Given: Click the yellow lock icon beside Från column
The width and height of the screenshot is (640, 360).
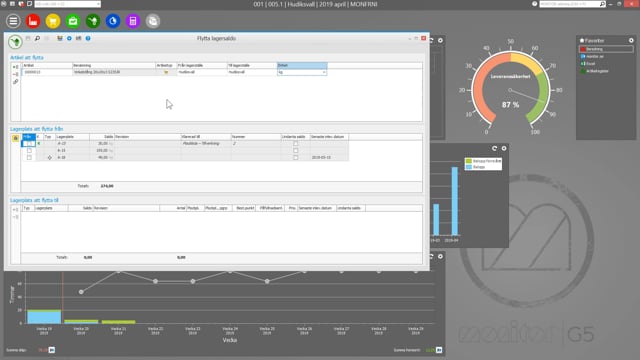Looking at the screenshot, I should click(x=16, y=138).
